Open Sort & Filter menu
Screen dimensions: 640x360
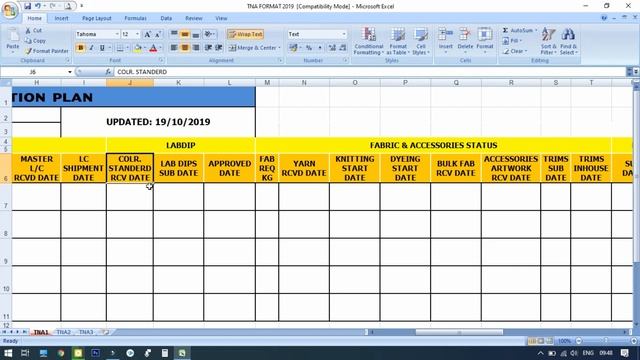[x=549, y=41]
